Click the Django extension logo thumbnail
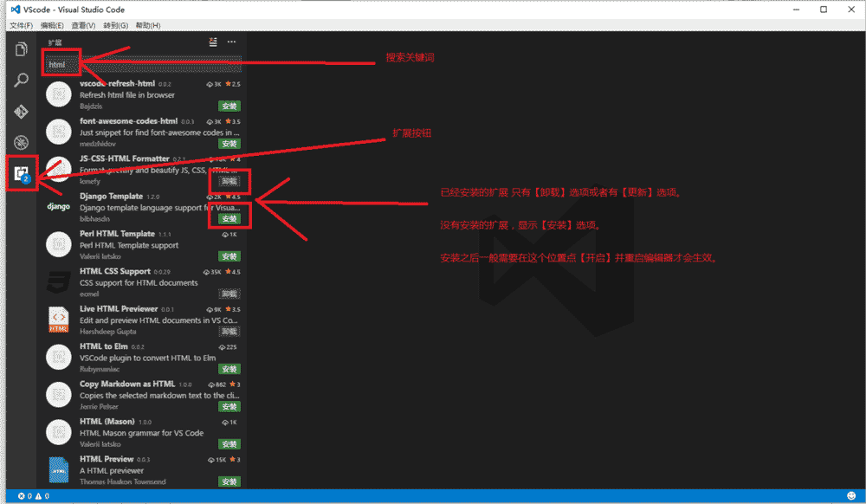 point(57,207)
